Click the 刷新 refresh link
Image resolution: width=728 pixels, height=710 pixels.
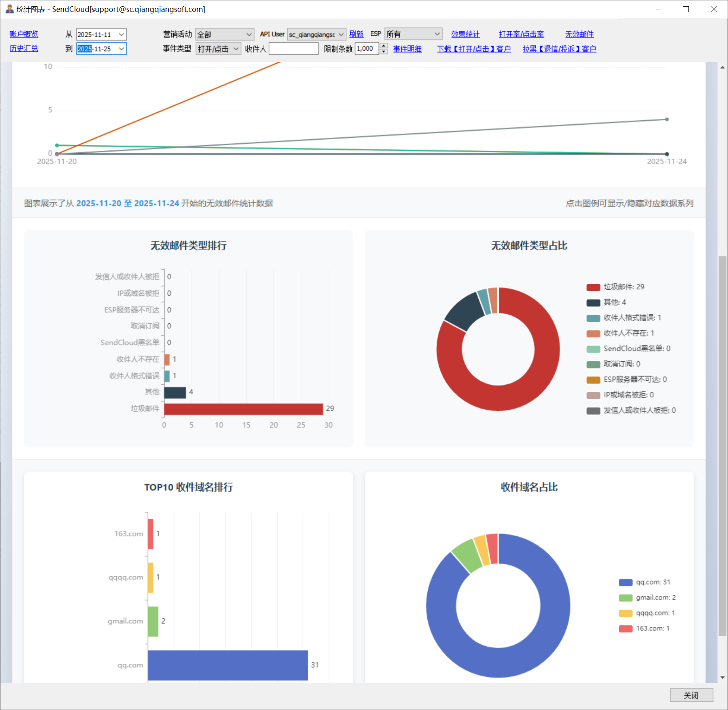[x=356, y=34]
